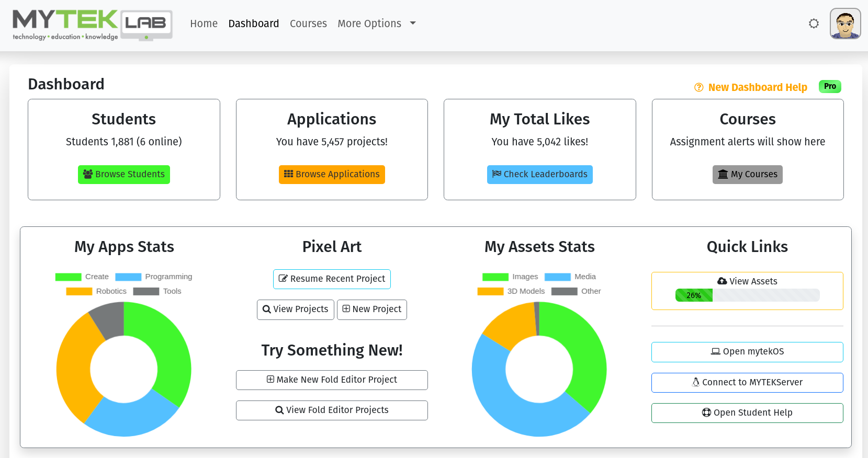This screenshot has height=458, width=868.
Task: Click the plus icon on New Project
Action: point(346,309)
